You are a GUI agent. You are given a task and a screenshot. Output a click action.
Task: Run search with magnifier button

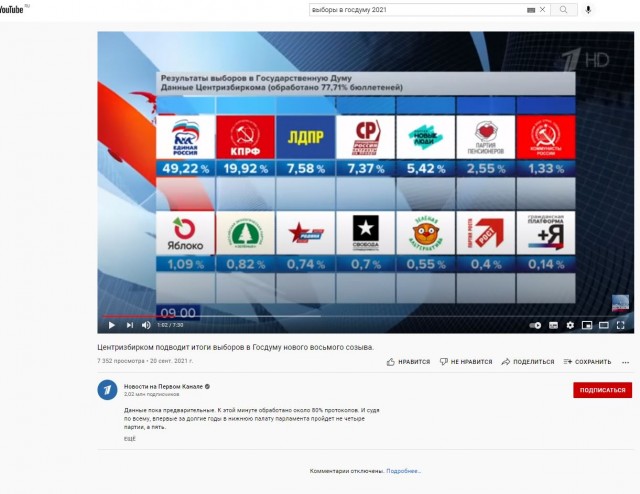coord(564,10)
